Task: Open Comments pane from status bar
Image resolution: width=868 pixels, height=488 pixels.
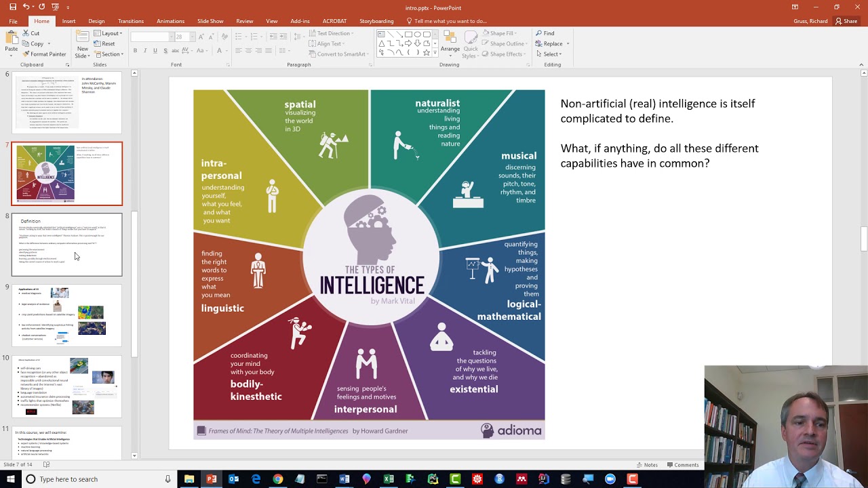Action: pos(682,465)
